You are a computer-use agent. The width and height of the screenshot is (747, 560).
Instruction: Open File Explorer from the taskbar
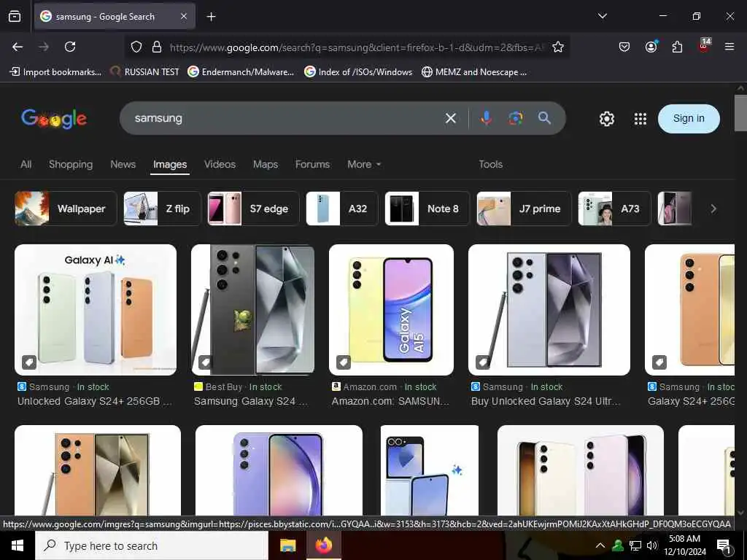(x=287, y=545)
